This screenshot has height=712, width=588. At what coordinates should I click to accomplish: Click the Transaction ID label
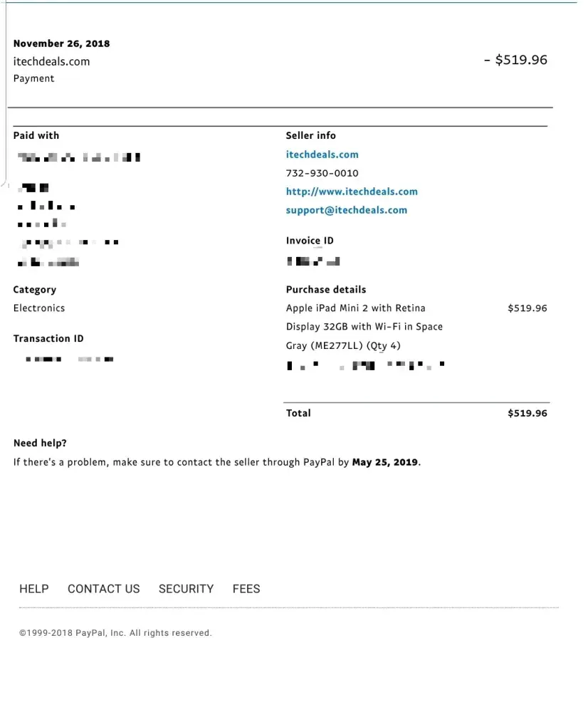click(48, 339)
